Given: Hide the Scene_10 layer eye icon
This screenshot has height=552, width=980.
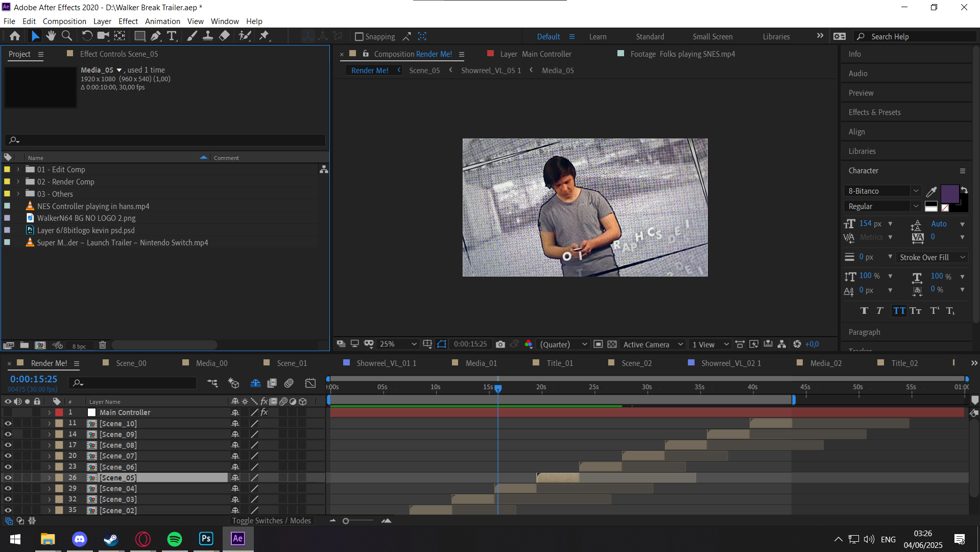Looking at the screenshot, I should 8,423.
